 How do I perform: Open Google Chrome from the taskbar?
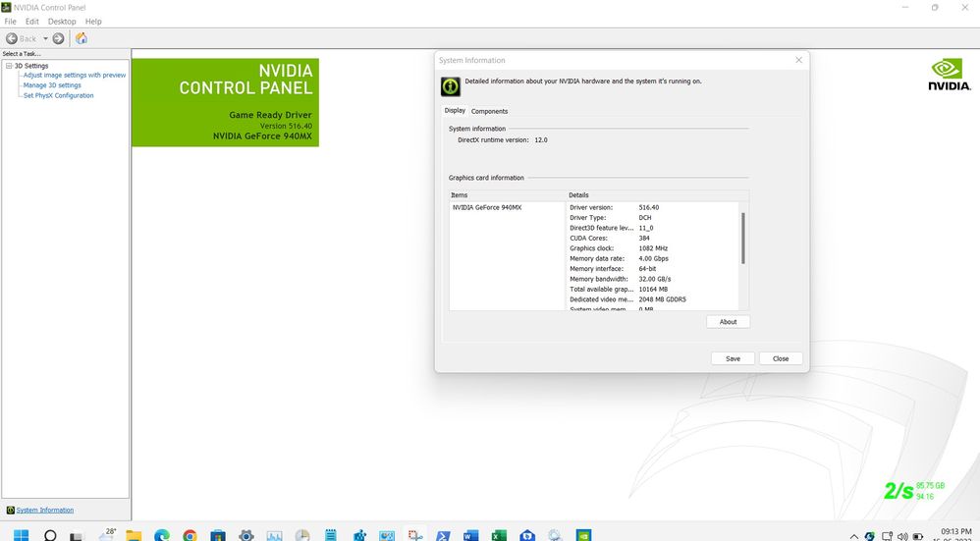point(190,536)
